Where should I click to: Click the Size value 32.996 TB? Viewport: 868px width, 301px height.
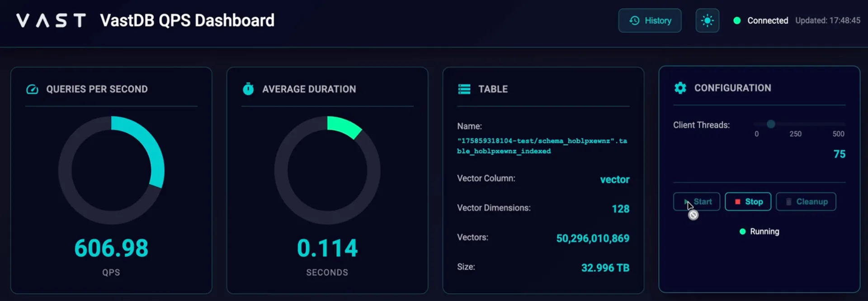[605, 268]
